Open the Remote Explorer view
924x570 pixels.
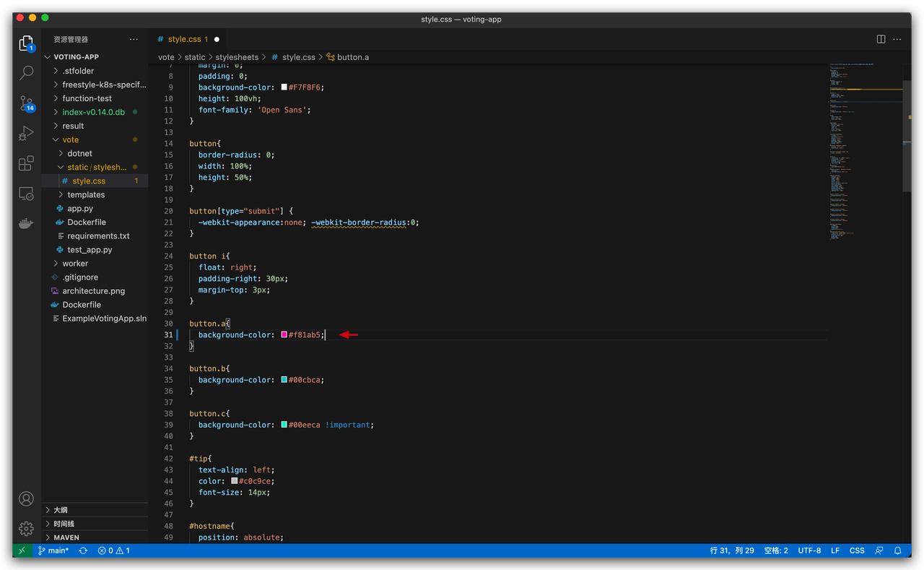coord(26,193)
